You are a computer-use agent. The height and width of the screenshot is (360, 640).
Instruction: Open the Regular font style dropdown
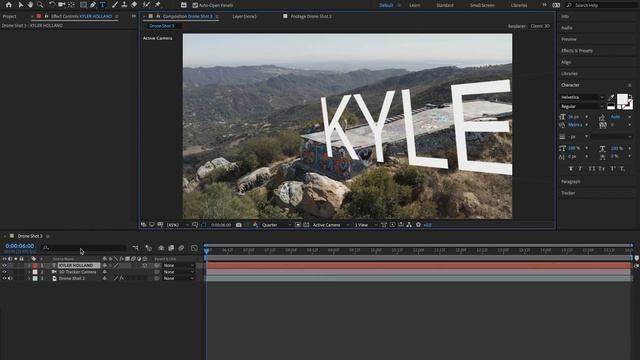point(582,106)
